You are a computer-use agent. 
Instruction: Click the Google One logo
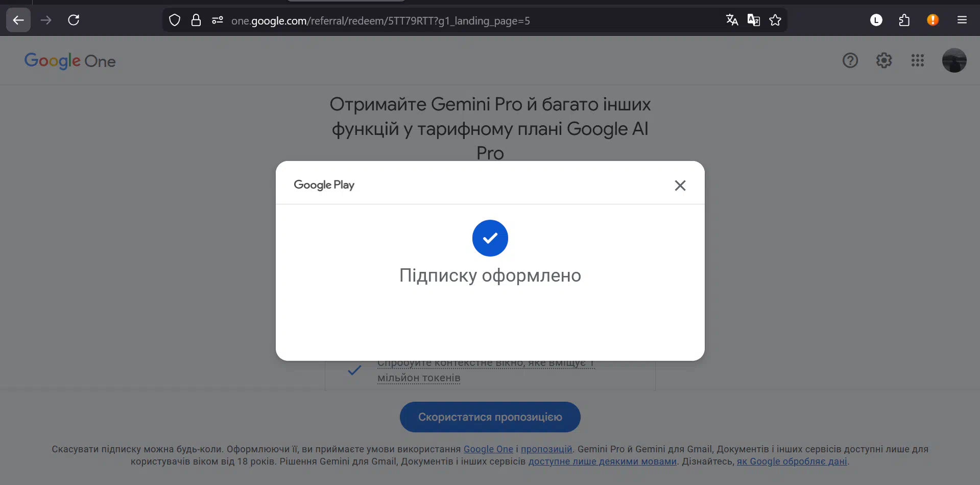70,61
